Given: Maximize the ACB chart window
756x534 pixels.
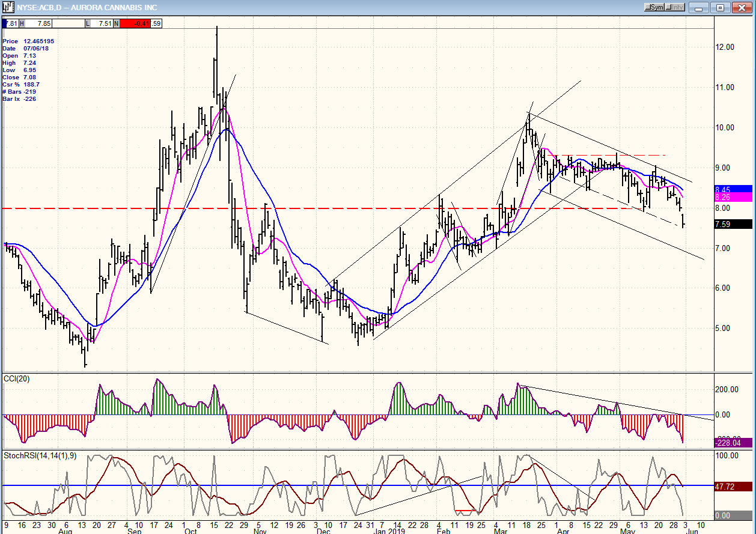Looking at the screenshot, I should pyautogui.click(x=721, y=7).
